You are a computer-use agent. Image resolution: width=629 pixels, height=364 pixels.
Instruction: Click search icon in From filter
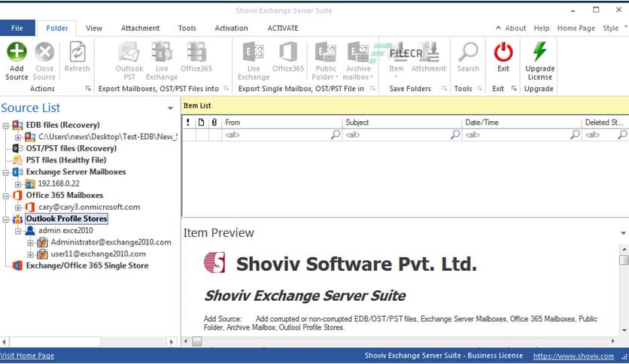(336, 135)
